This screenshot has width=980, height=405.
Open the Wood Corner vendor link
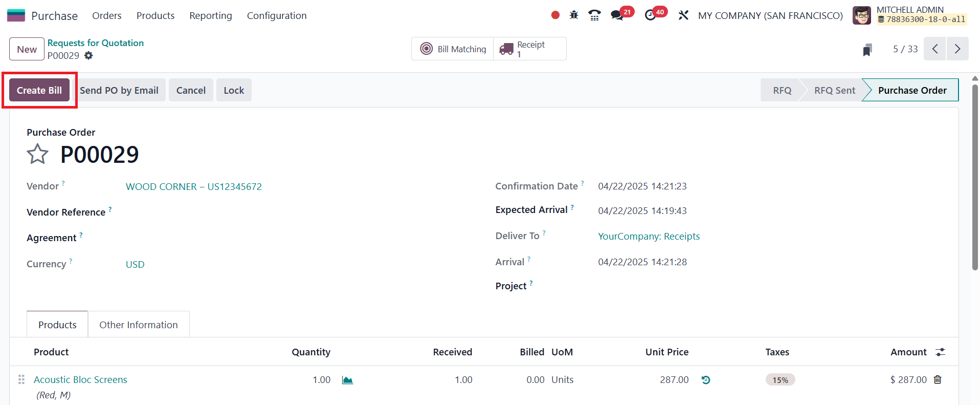193,186
